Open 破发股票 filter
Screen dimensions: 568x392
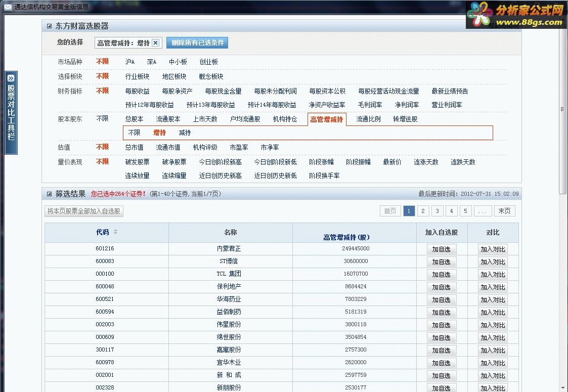137,162
